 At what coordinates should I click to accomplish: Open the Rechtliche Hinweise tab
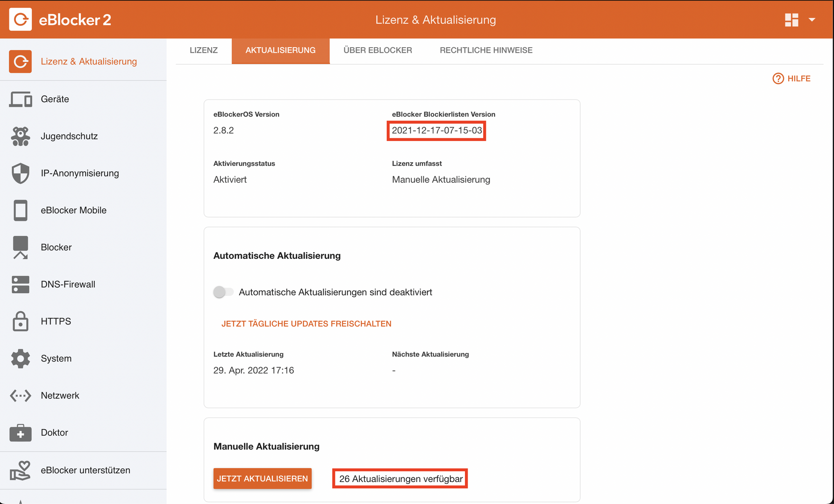click(x=486, y=50)
